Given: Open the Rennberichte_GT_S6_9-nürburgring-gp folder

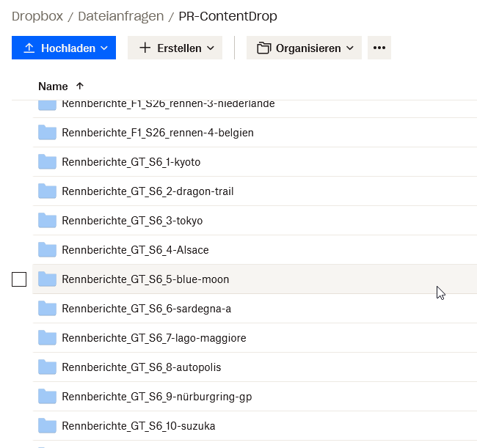Looking at the screenshot, I should click(157, 397).
